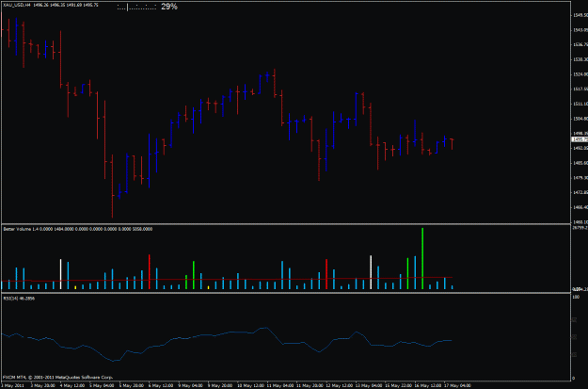The height and width of the screenshot is (389, 588).
Task: Click the 12 May 12:00 time label
Action: [x=340, y=385]
